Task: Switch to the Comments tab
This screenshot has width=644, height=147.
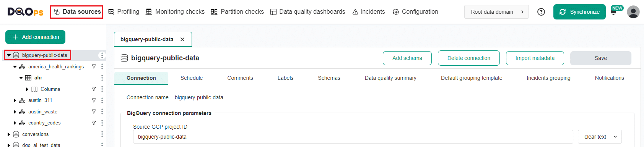Action: click(240, 78)
